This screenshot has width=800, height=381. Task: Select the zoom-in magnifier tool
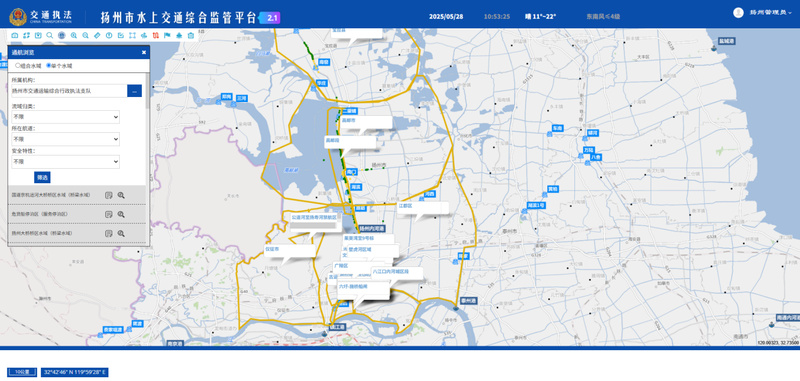73,35
